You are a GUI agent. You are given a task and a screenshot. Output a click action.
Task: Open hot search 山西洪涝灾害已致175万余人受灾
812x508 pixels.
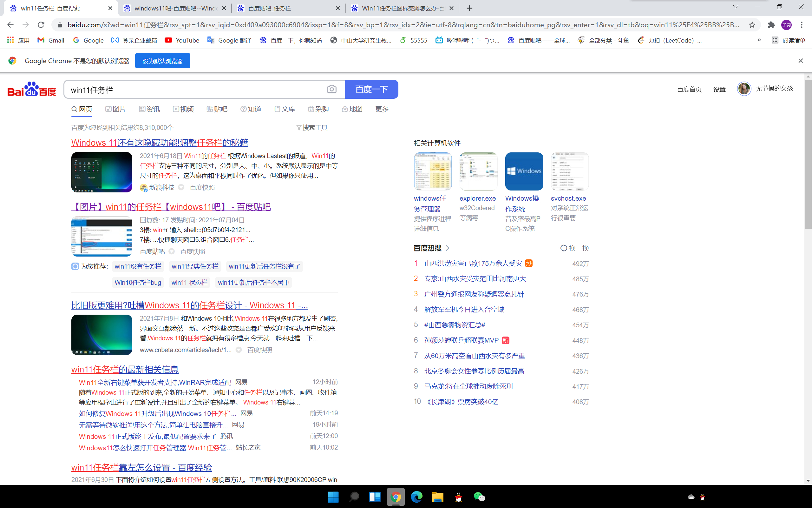point(473,264)
